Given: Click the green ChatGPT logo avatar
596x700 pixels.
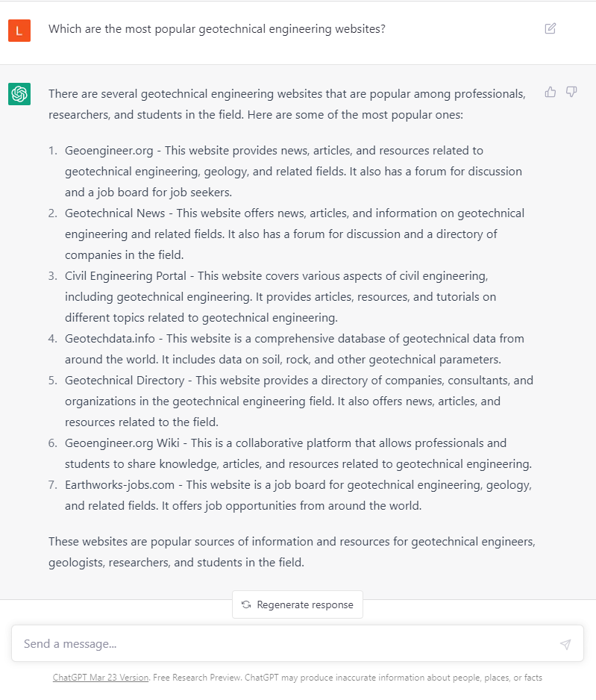Looking at the screenshot, I should [19, 94].
